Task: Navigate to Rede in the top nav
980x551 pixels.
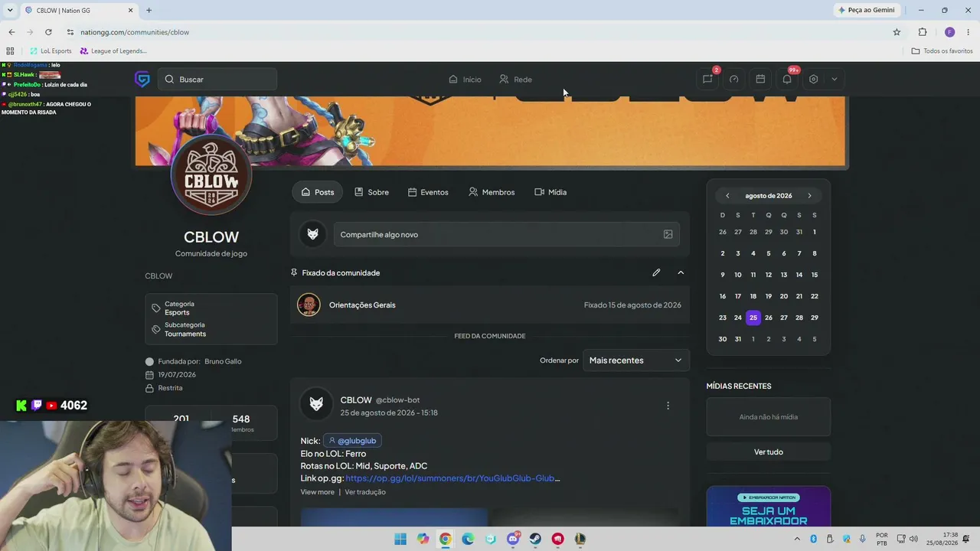Action: point(515,79)
